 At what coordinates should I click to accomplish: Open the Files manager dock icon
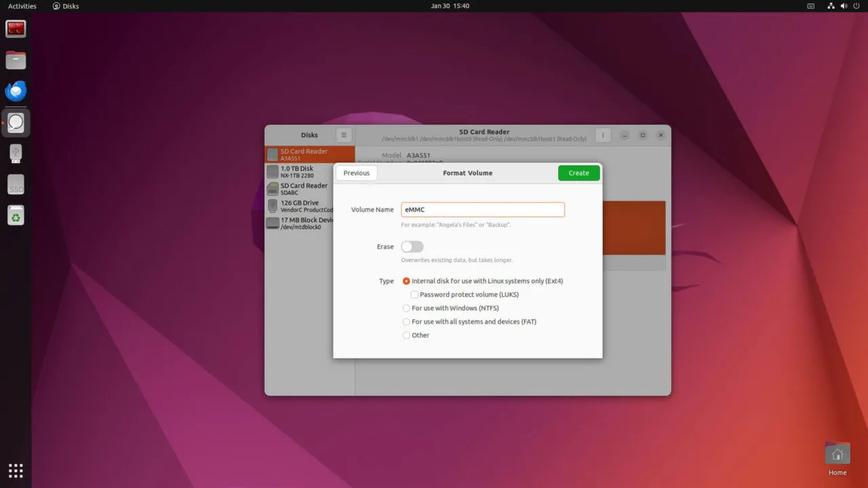pyautogui.click(x=16, y=60)
